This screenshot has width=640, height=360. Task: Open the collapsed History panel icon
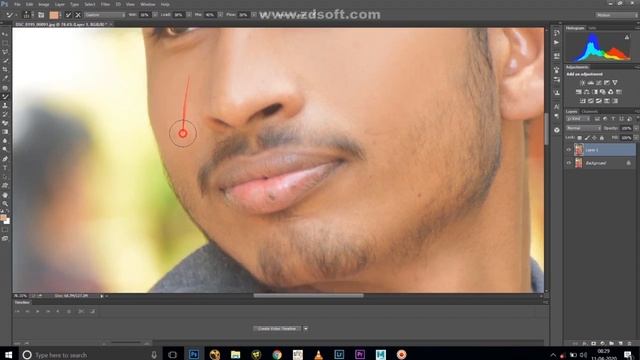point(557,33)
